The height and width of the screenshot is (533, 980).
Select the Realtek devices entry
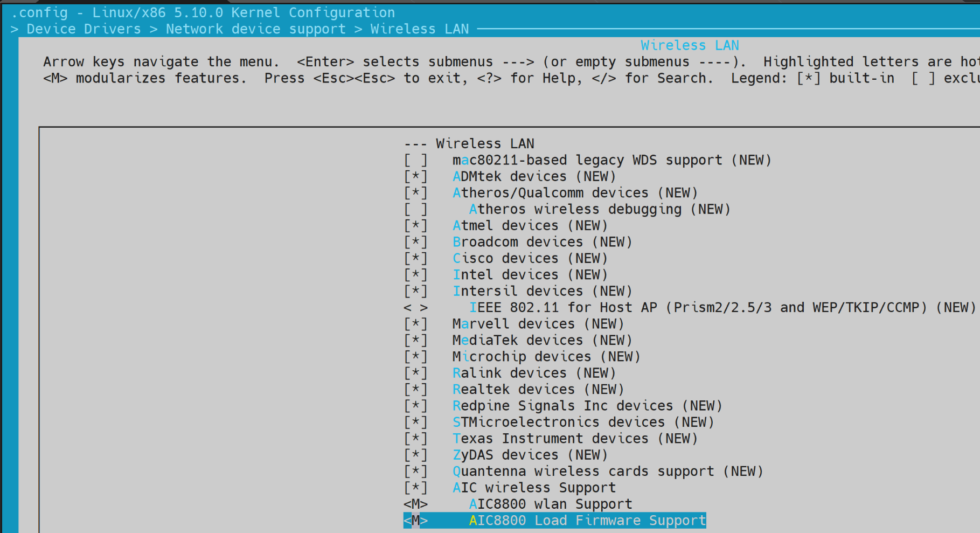pos(538,389)
